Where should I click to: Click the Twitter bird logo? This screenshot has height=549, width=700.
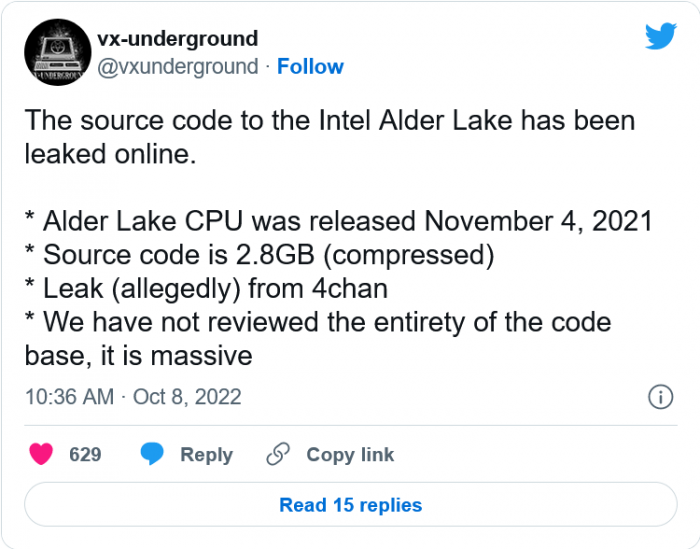pos(661,37)
